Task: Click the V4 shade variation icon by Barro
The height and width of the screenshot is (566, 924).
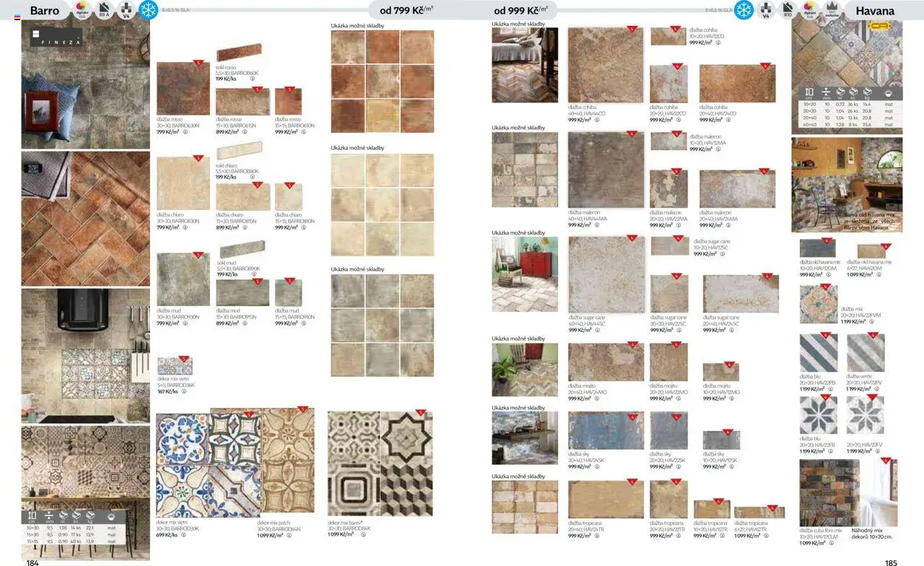Action: click(126, 10)
